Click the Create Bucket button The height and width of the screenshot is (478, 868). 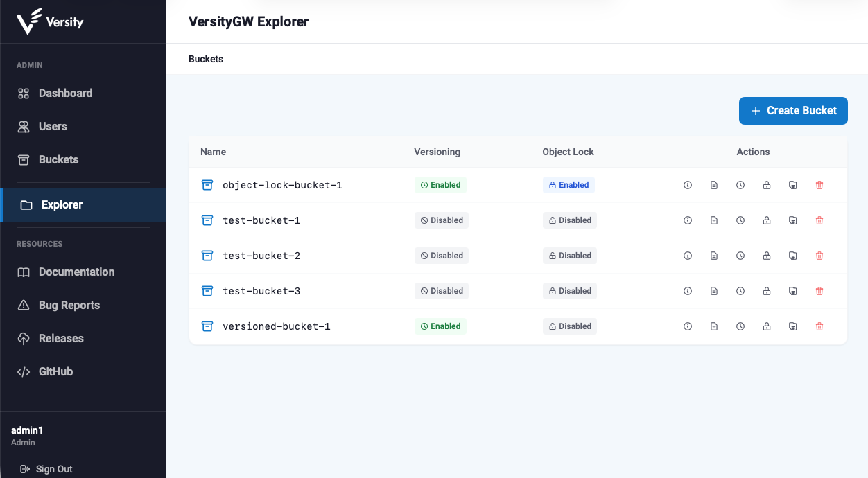793,111
